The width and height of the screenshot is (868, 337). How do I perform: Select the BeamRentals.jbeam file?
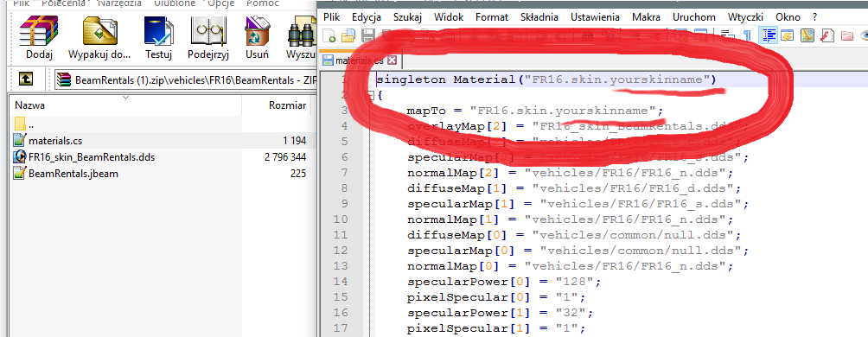tap(66, 174)
